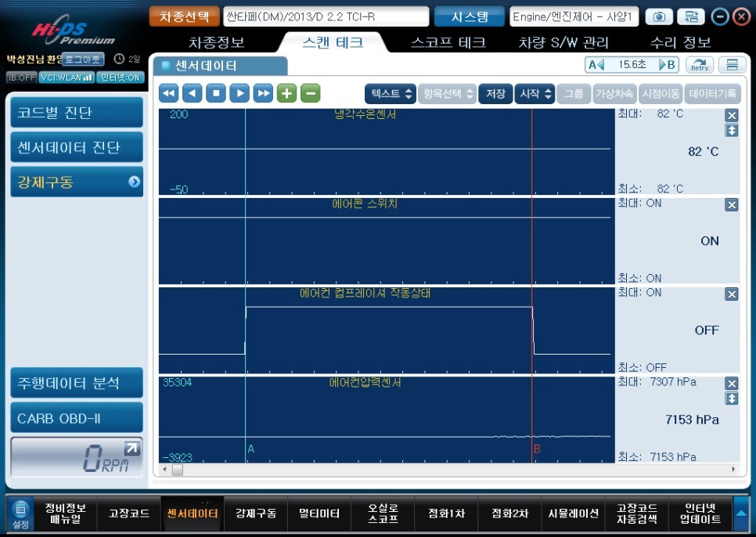Expand the 에어컨압력센서 graph scale arrows

pos(732,398)
